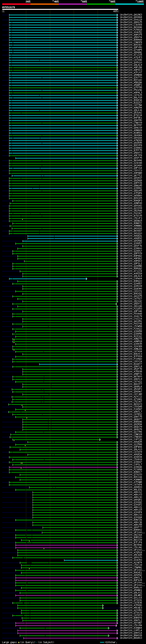This screenshot has height=644, width=146.
Task: Click the red 20% identity legend segment
Action: click(x=16, y=4)
